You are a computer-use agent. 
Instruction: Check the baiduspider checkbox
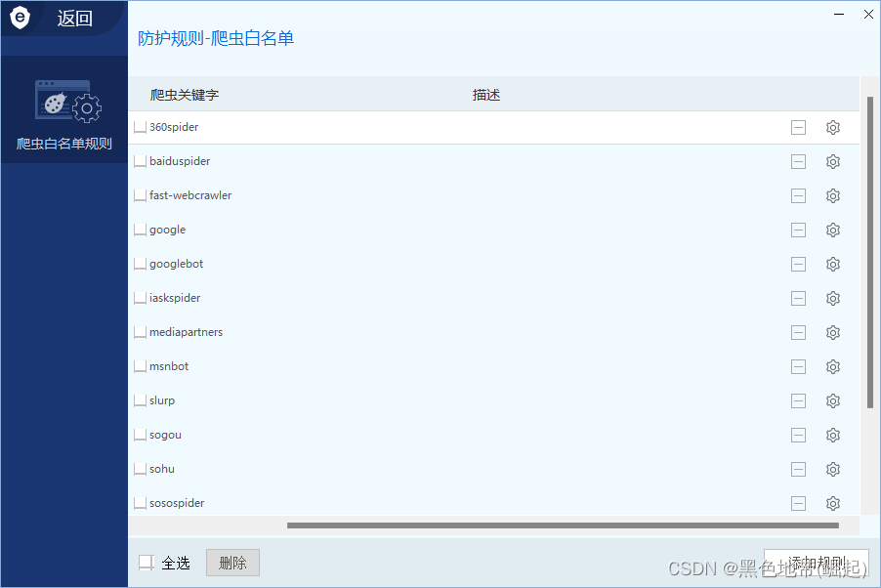[x=140, y=162]
